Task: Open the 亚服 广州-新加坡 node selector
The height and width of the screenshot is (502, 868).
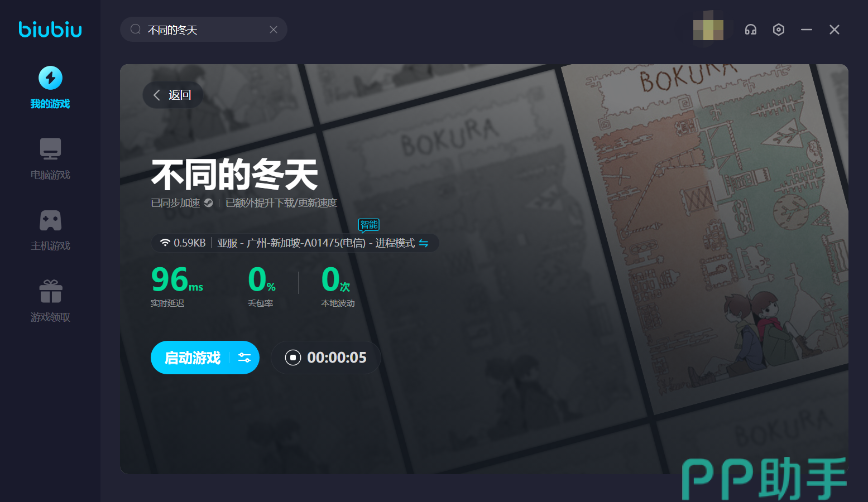Action: coord(315,243)
